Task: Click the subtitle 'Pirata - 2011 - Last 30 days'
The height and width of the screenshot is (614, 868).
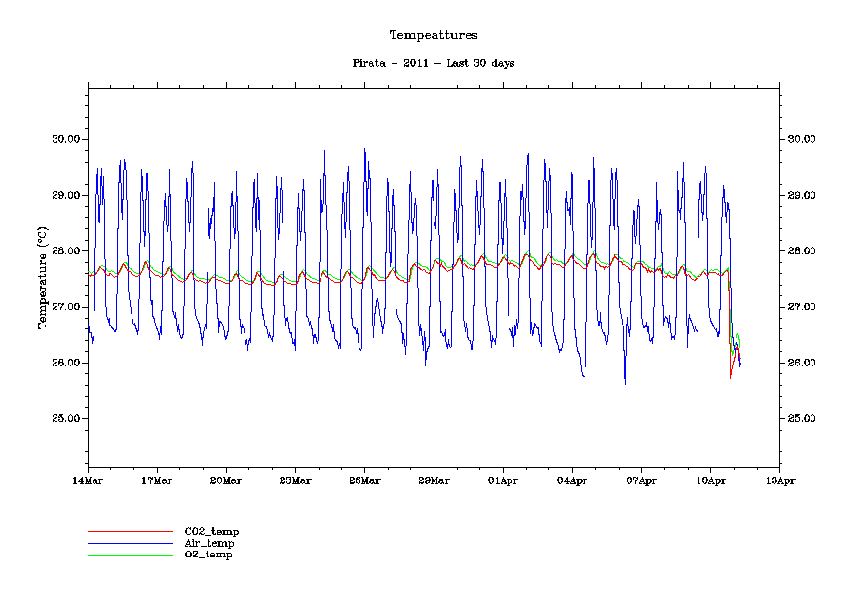Action: coord(434,63)
